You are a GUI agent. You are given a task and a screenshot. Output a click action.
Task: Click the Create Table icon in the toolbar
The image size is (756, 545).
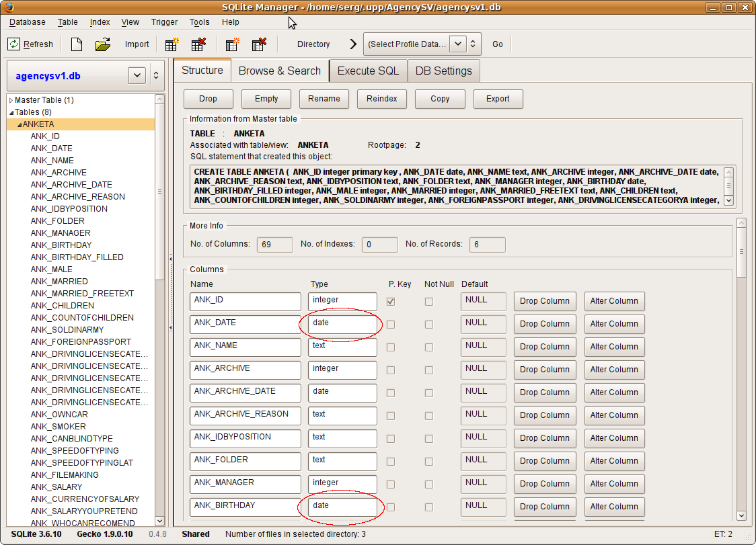[x=172, y=44]
